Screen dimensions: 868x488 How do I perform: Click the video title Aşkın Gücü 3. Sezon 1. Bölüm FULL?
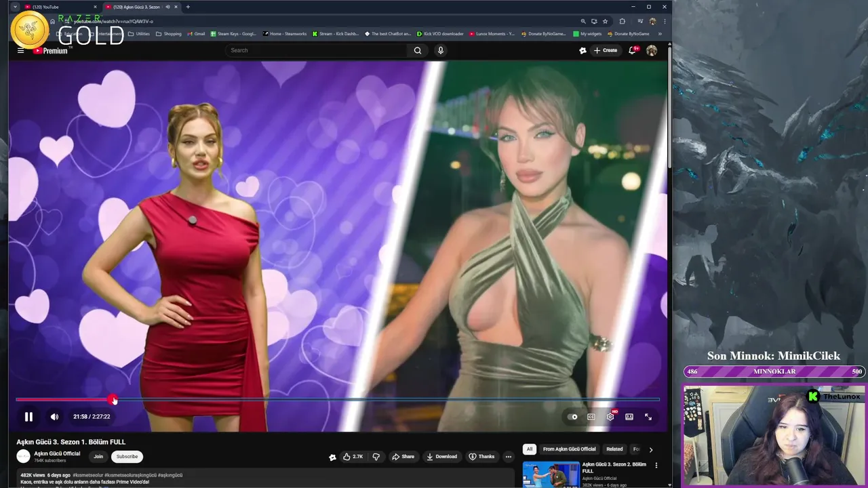[71, 442]
